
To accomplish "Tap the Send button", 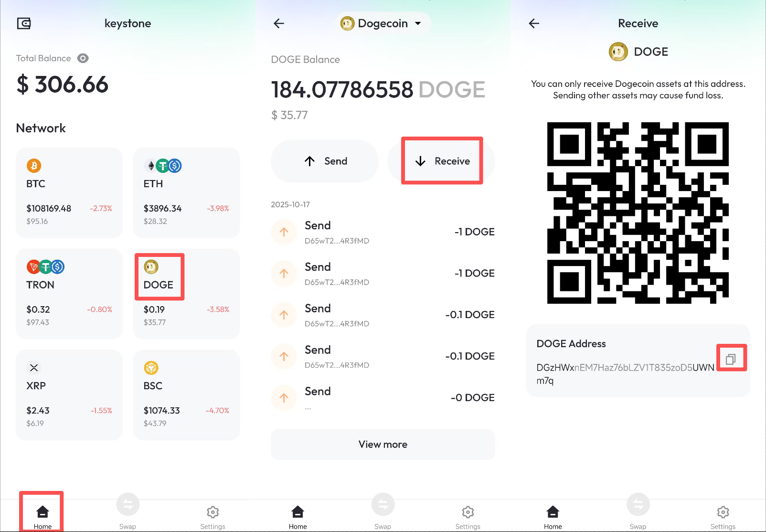I will click(x=325, y=161).
